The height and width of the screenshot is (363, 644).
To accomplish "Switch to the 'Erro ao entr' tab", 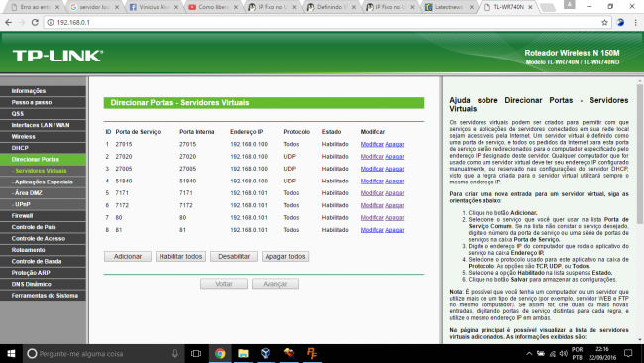I will coord(35,7).
